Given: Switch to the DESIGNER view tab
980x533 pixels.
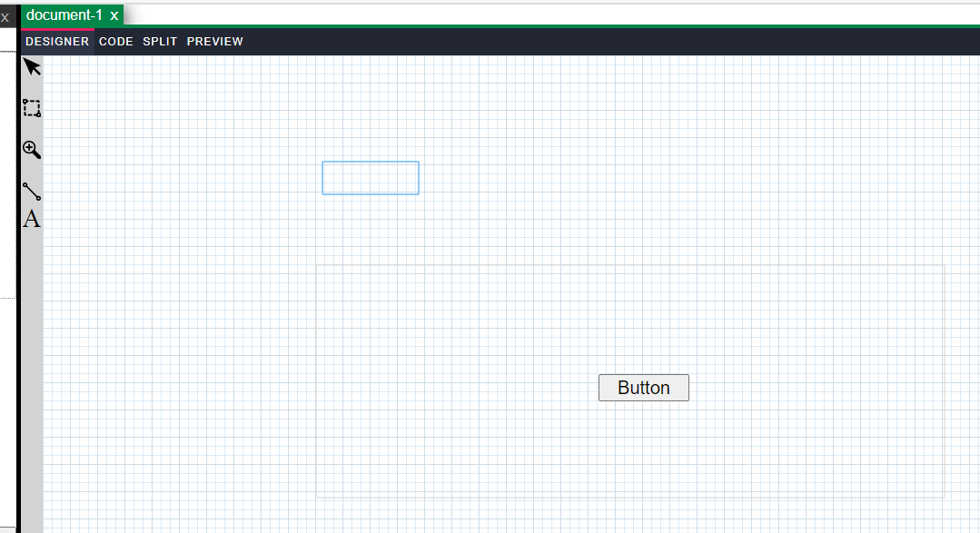Looking at the screenshot, I should click(x=57, y=41).
